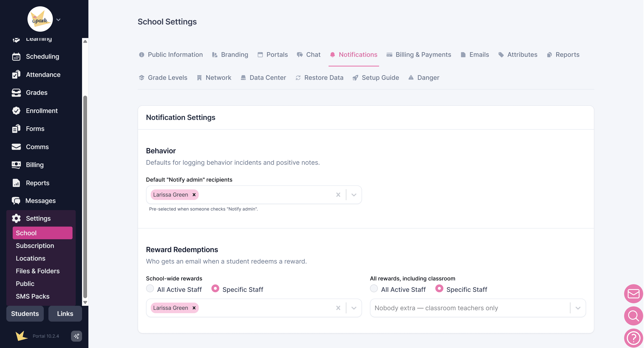Viewport: 644px width, 348px height.
Task: Open Attendance in the sidebar
Action: tap(43, 75)
